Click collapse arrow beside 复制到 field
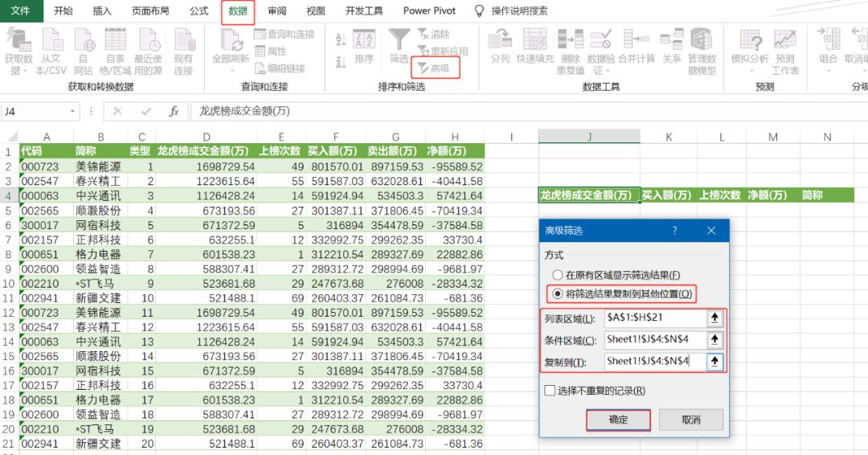The height and width of the screenshot is (455, 868). point(714,361)
